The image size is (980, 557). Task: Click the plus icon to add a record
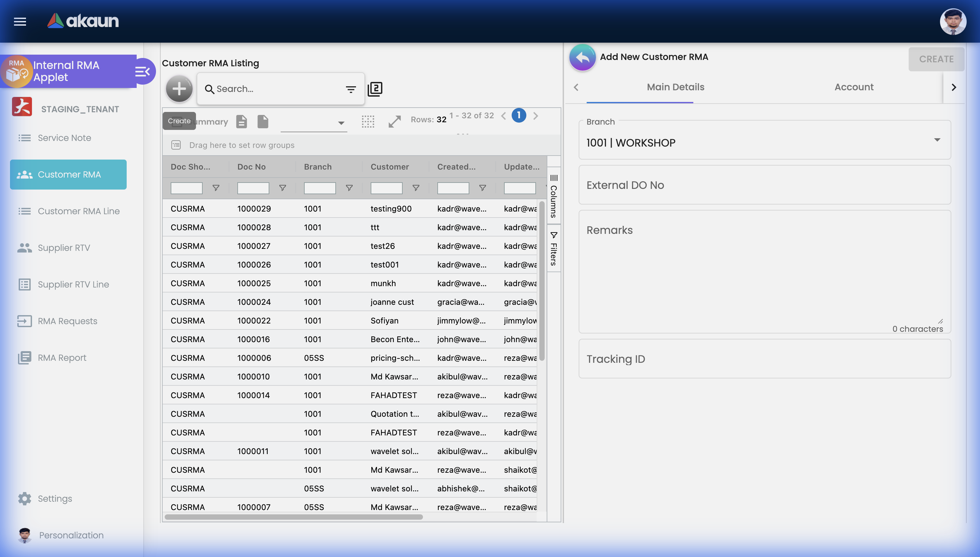179,88
